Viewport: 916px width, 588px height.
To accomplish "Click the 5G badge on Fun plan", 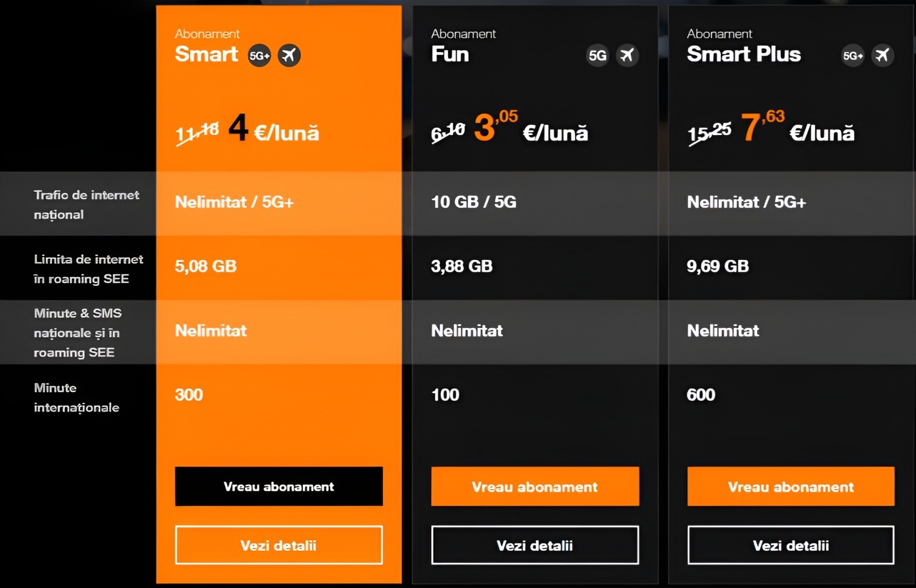I will tap(597, 56).
